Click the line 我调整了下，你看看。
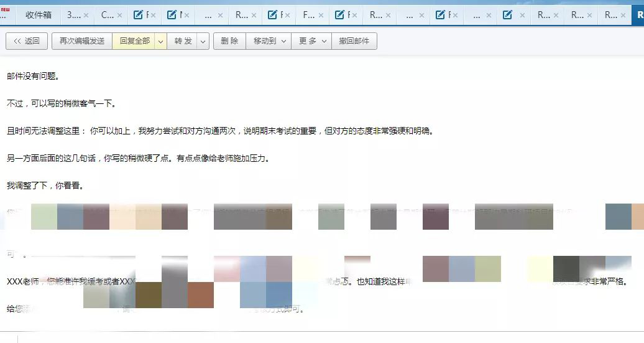This screenshot has width=644, height=343. point(45,186)
